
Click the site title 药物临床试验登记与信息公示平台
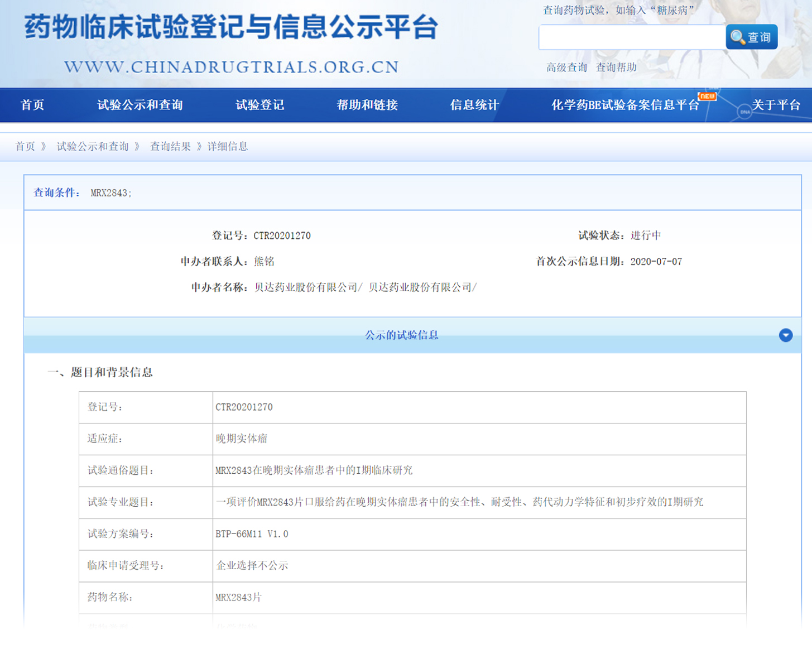(231, 27)
